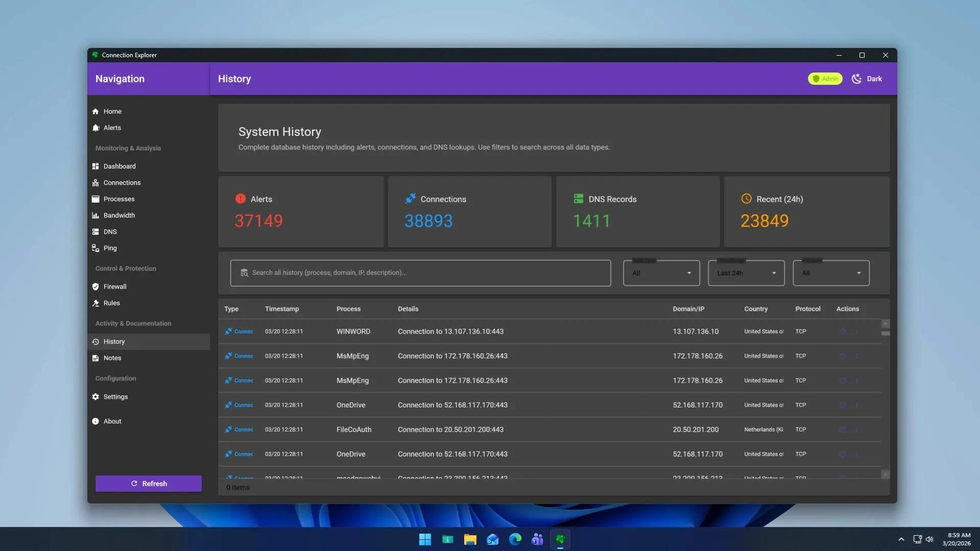Screen dimensions: 980x551
Task: Select the DNS sidebar icon
Action: (x=95, y=231)
